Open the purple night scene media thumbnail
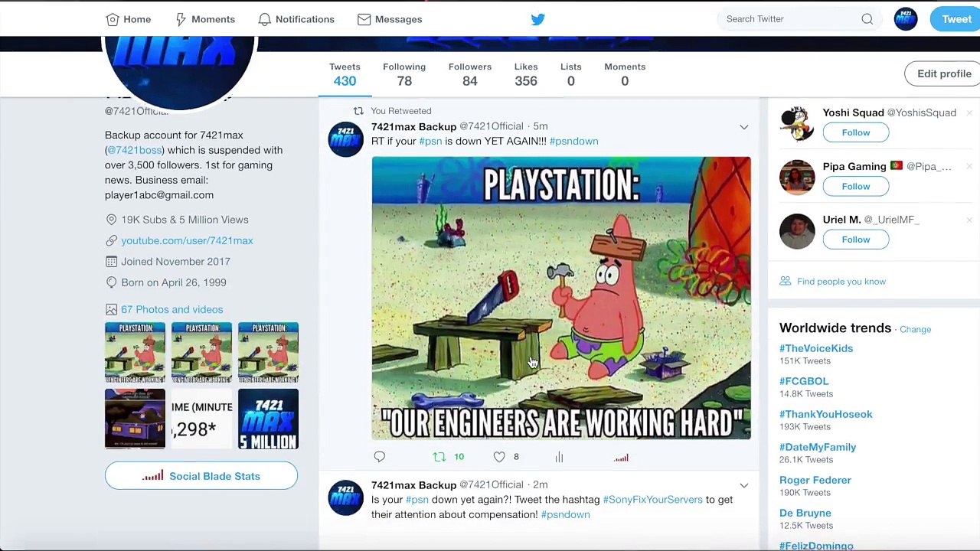 click(135, 419)
